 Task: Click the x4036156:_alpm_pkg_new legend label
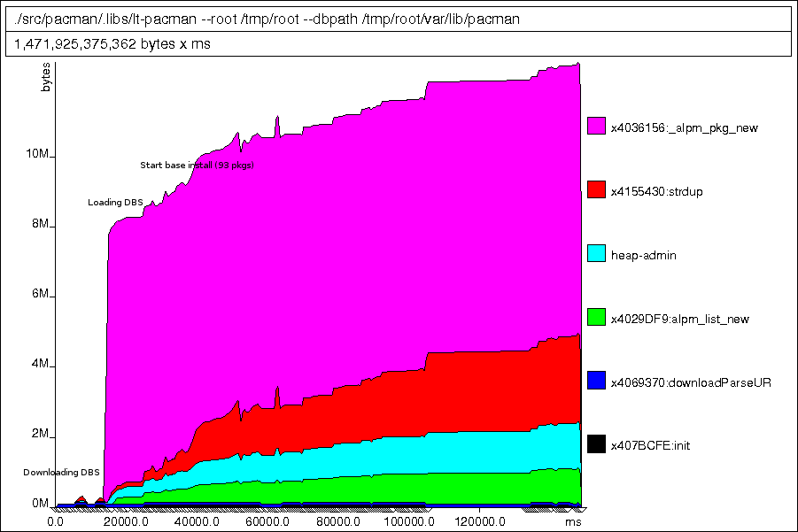coord(684,127)
